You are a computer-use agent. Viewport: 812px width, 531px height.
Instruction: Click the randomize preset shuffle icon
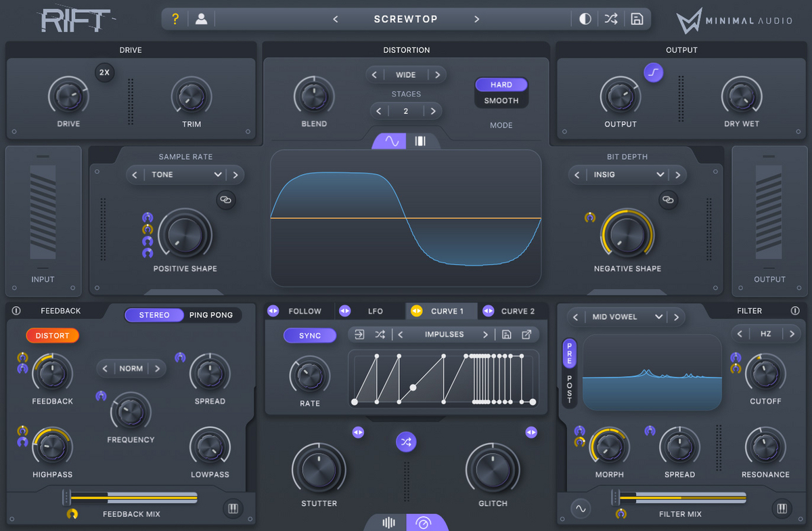611,19
